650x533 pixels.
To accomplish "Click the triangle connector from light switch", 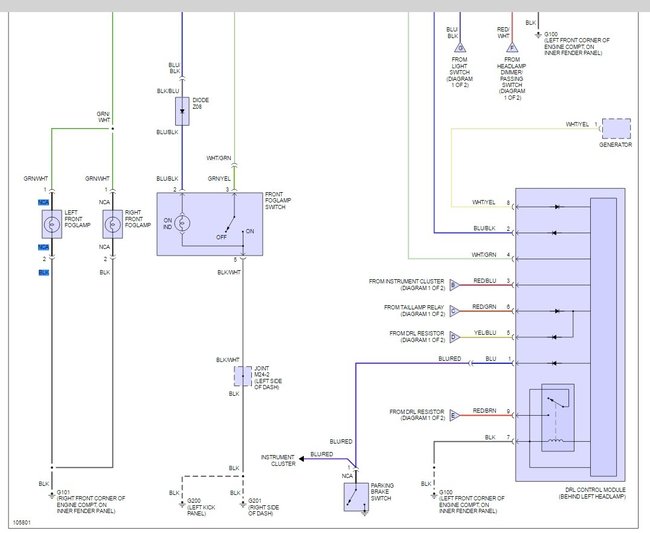I will point(460,48).
